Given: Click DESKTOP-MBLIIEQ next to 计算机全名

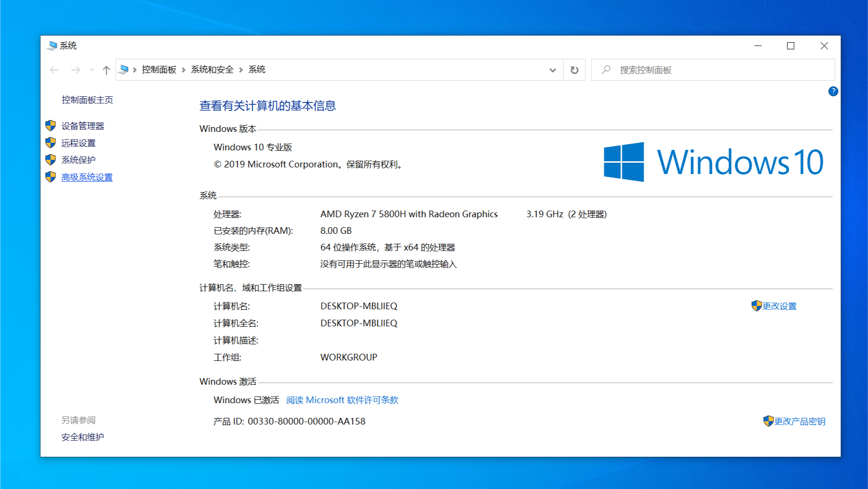Looking at the screenshot, I should click(359, 323).
